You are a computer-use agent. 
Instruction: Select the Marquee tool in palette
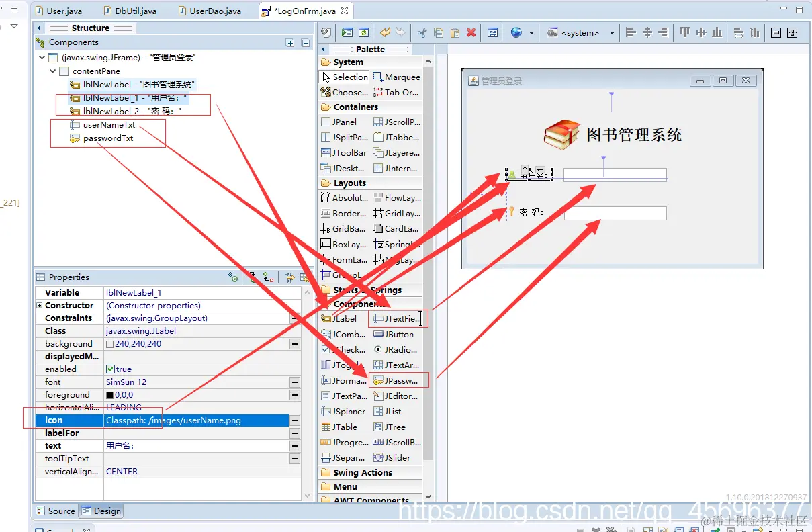click(x=397, y=77)
